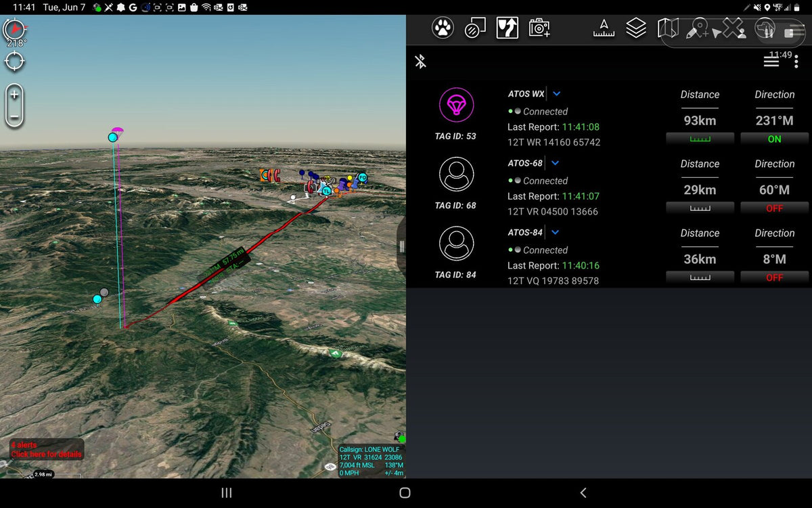Viewport: 812px width, 508px height.
Task: Select the large X clear tool
Action: (734, 28)
